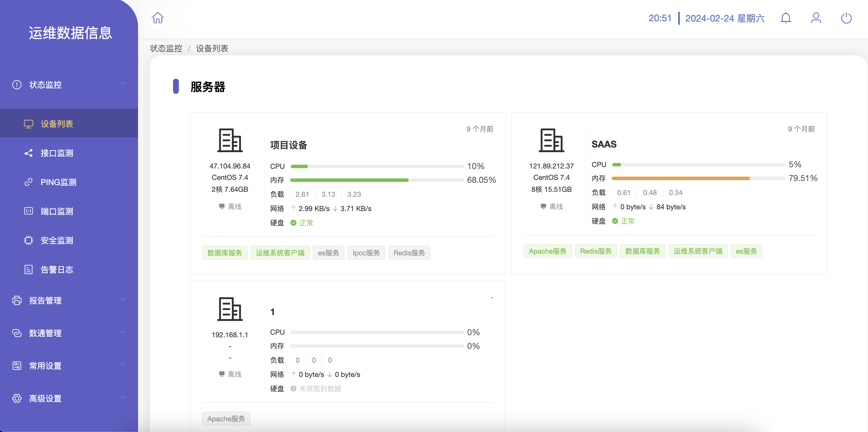Select 设备列表 in the sidebar

tap(69, 123)
